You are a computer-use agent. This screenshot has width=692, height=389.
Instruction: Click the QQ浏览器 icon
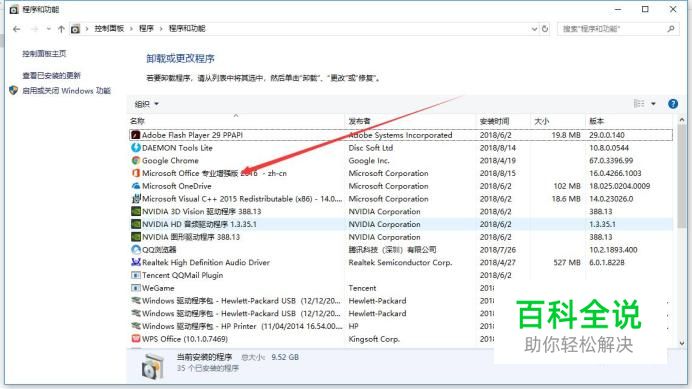pos(136,249)
